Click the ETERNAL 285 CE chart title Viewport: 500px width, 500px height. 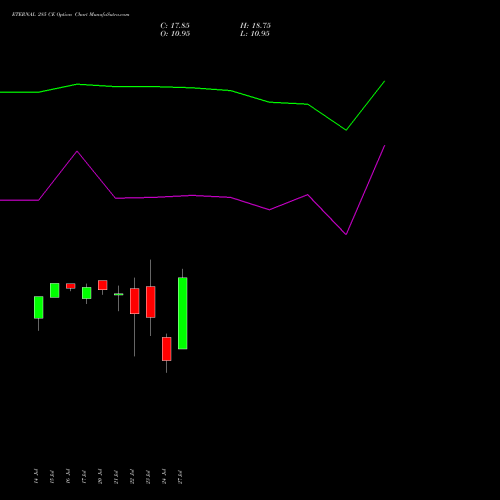point(70,15)
